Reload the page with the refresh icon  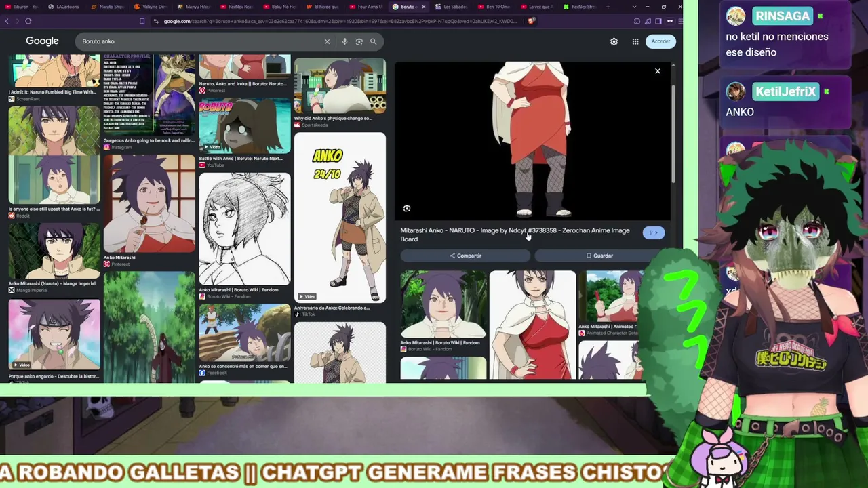[28, 21]
